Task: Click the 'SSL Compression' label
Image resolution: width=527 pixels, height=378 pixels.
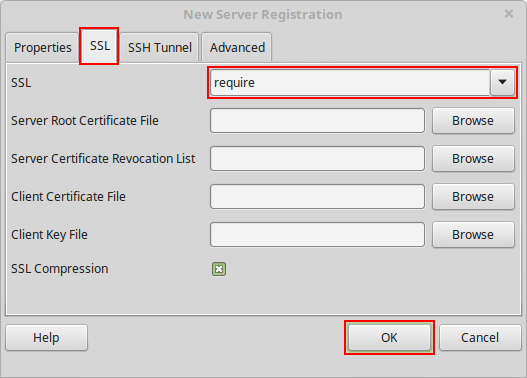Action: [x=59, y=269]
